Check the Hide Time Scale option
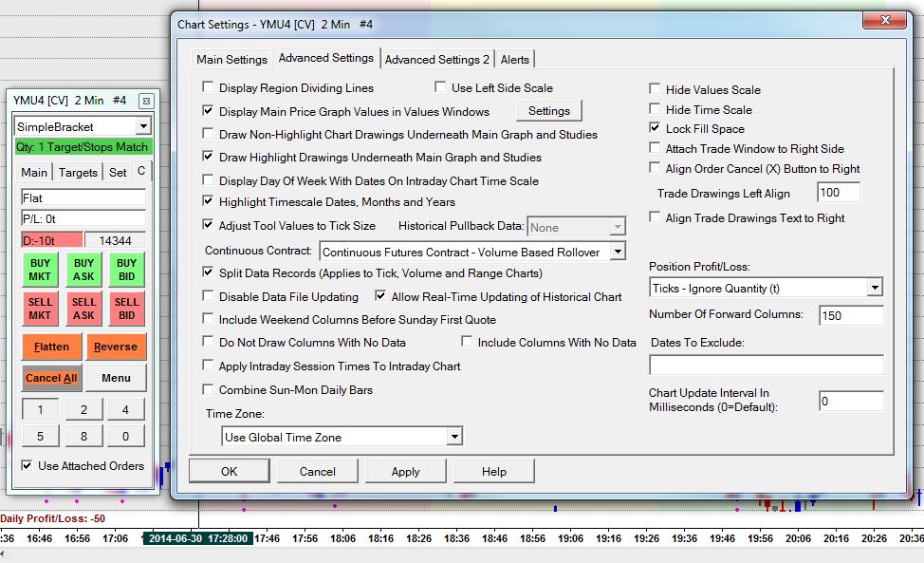The width and height of the screenshot is (924, 563). (x=655, y=108)
